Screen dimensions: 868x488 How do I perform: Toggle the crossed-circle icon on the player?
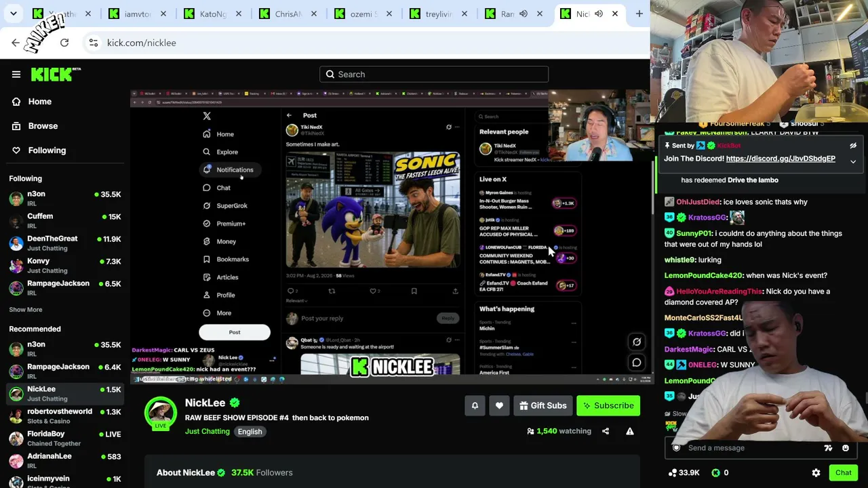pyautogui.click(x=637, y=342)
